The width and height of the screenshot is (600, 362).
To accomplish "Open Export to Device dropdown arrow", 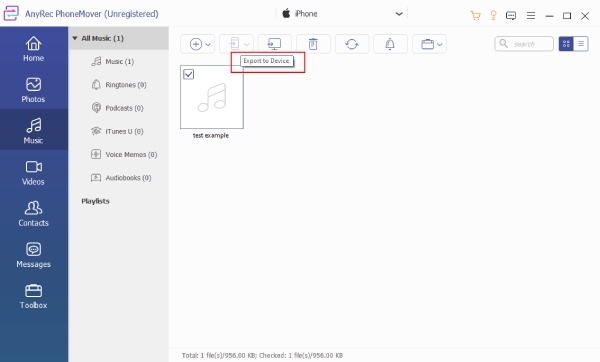I will (246, 44).
